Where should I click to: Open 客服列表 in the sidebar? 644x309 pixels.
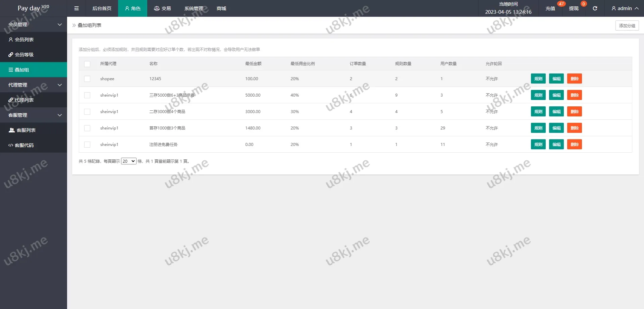tap(22, 130)
